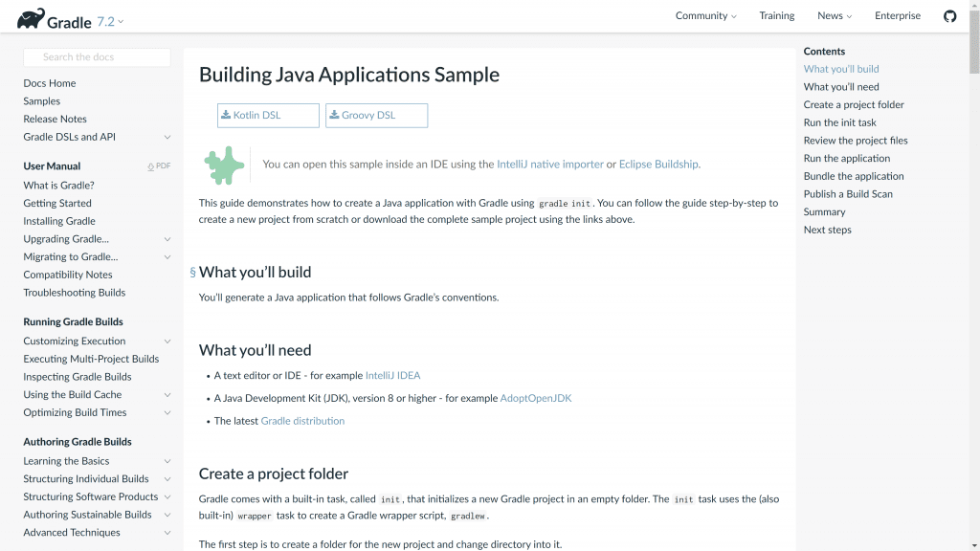Expand Customizing Execution in sidebar
The height and width of the screenshot is (551, 980).
click(x=167, y=342)
